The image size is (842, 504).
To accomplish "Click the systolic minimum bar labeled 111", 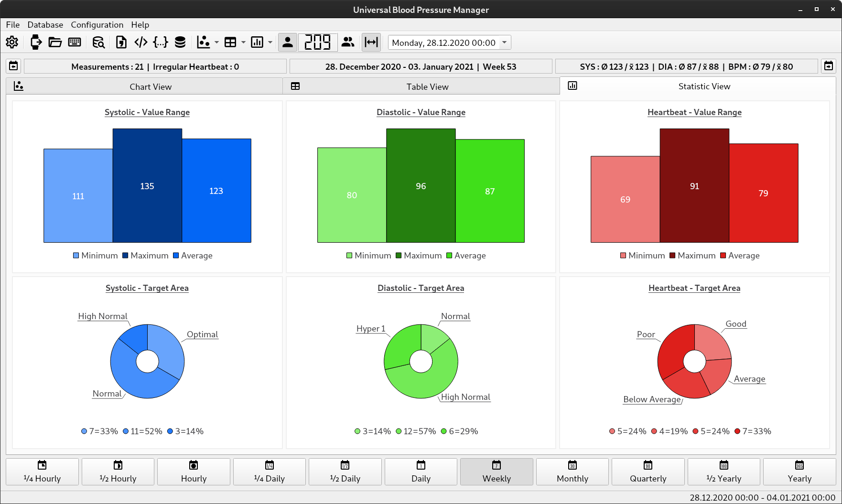I will coord(78,196).
